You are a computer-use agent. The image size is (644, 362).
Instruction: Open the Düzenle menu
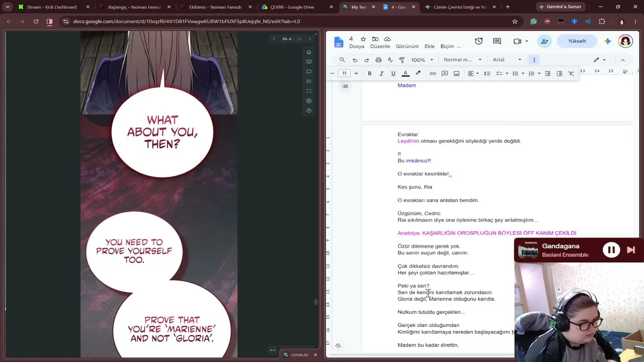pyautogui.click(x=380, y=46)
